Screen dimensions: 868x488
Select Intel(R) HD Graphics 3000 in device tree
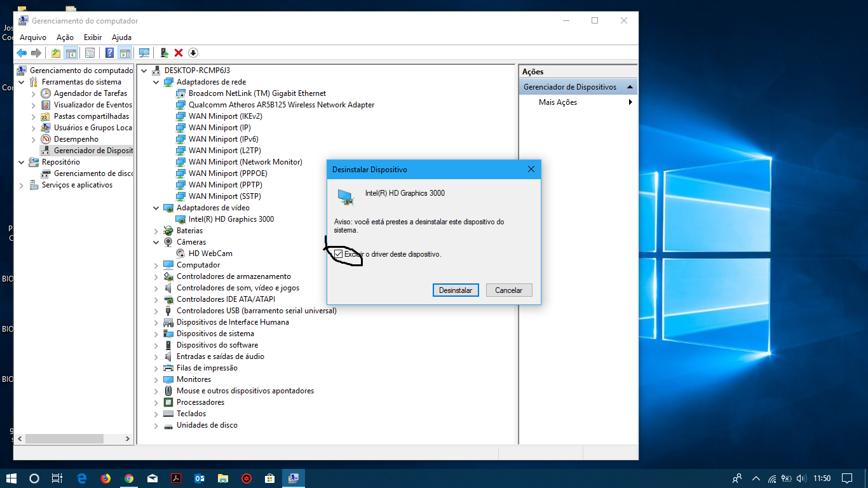pos(231,219)
